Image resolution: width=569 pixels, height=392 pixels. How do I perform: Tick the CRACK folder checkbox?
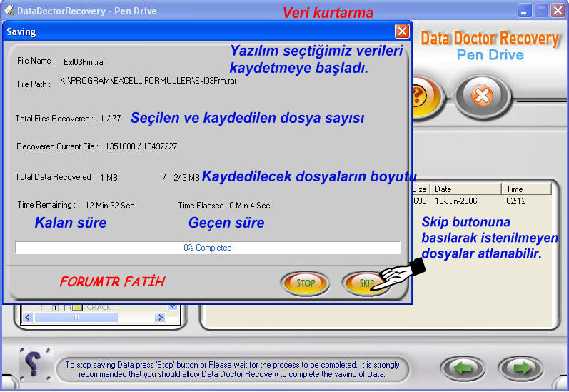pos(67,308)
